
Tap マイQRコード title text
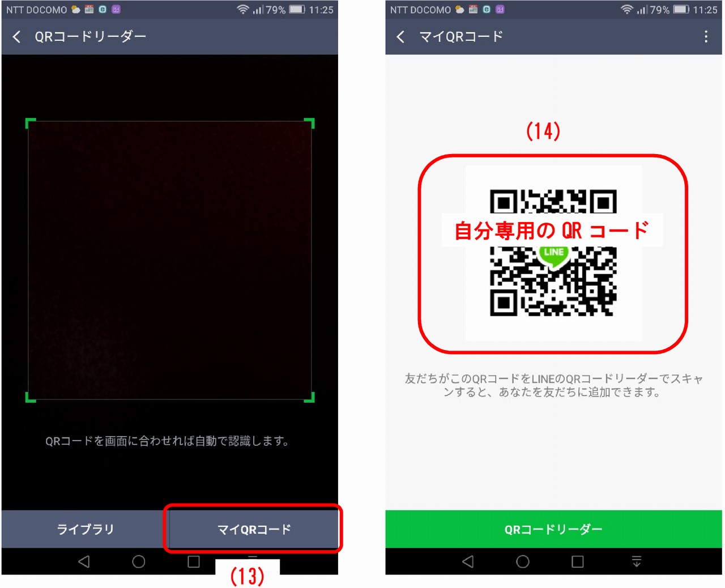[x=461, y=37]
